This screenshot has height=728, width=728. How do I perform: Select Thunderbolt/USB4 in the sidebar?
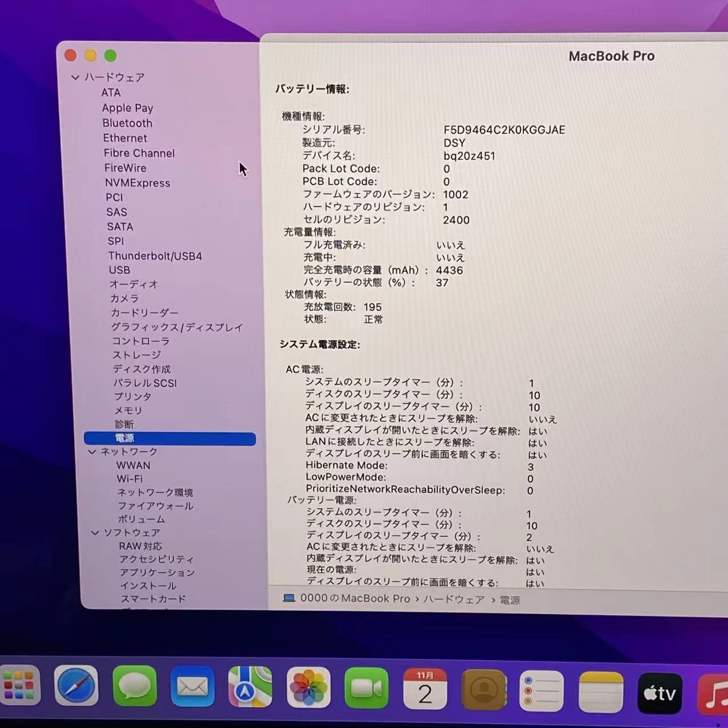click(x=154, y=256)
